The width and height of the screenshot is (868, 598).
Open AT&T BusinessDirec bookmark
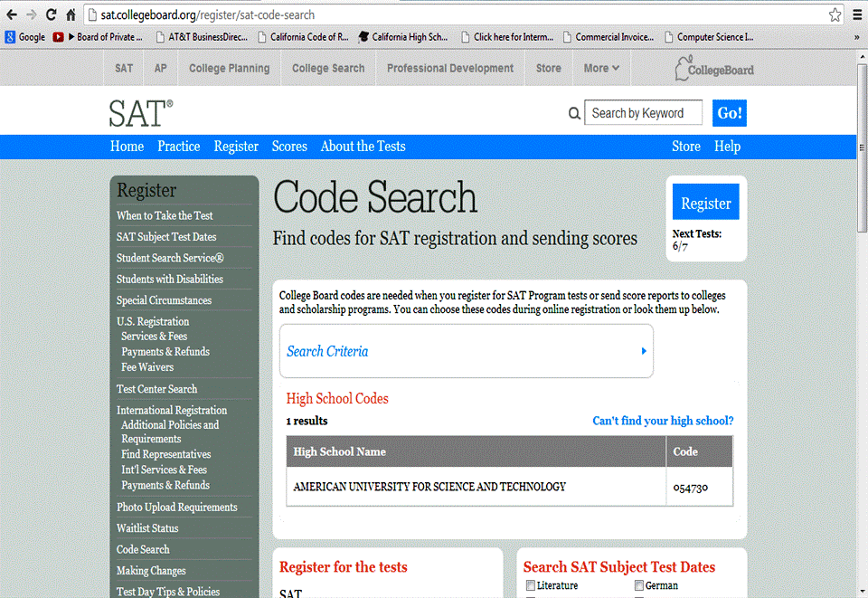[x=202, y=37]
